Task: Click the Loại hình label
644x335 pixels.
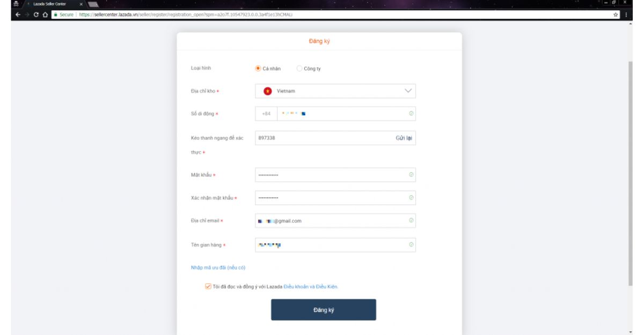Action: [x=201, y=68]
